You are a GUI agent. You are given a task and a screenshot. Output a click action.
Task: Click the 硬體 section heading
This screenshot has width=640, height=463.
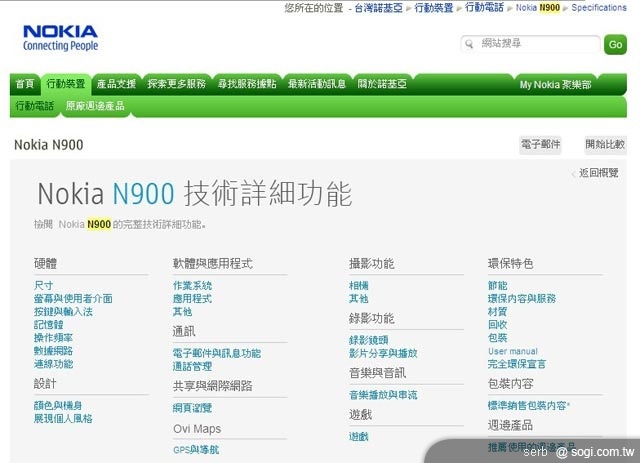[x=45, y=263]
